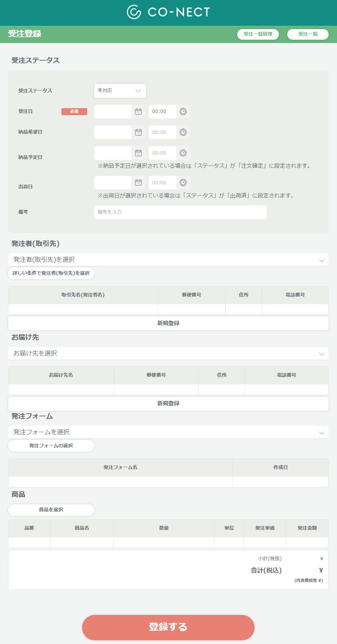Focus the 納品予定日 time field

tap(162, 153)
